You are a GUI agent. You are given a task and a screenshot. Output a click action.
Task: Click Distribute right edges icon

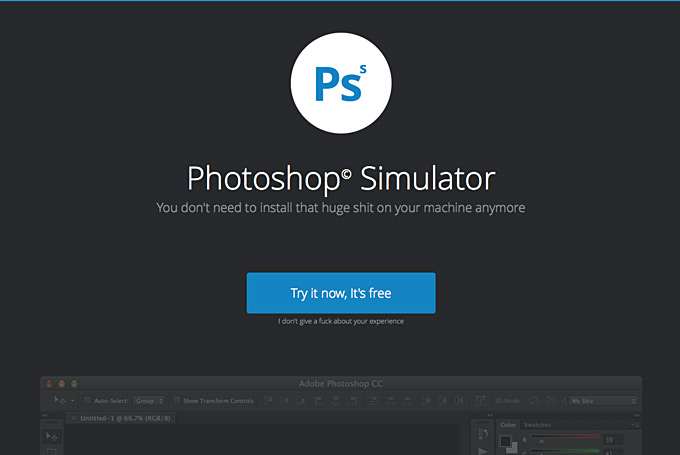459,400
